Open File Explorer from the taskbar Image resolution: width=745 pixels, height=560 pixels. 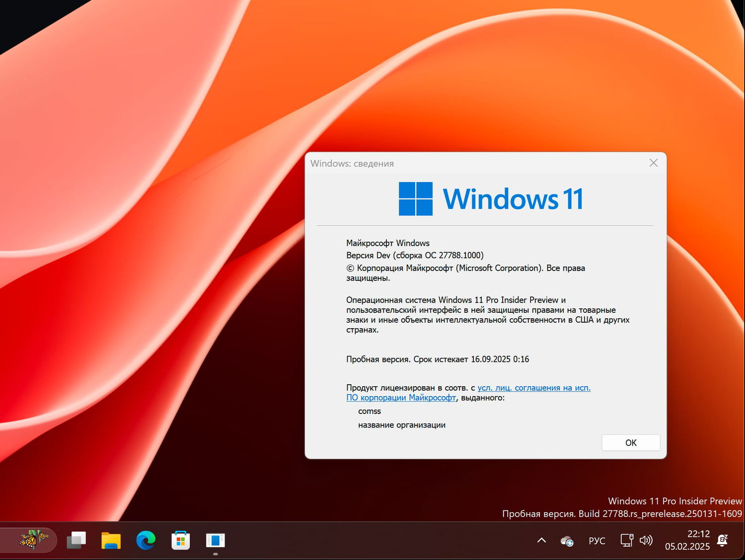[x=111, y=540]
